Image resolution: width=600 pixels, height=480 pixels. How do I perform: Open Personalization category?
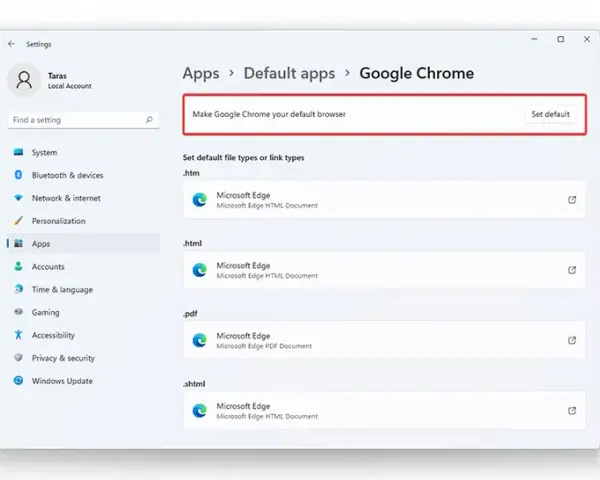(x=83, y=221)
